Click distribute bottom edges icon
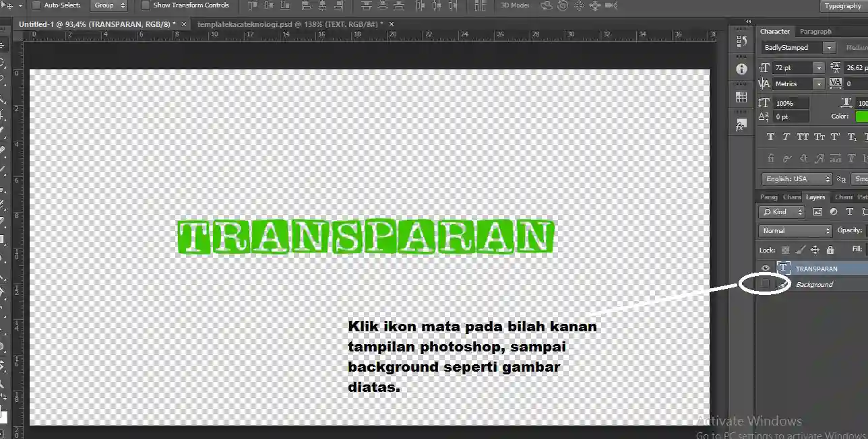 click(x=400, y=5)
